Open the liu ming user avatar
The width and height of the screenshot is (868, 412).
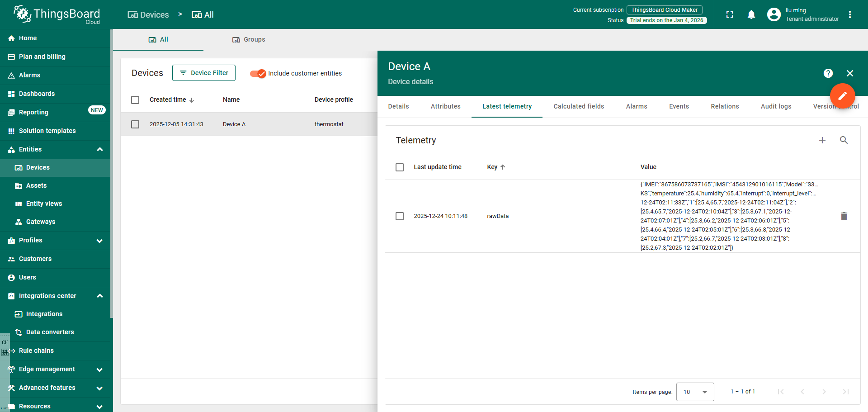pos(774,14)
